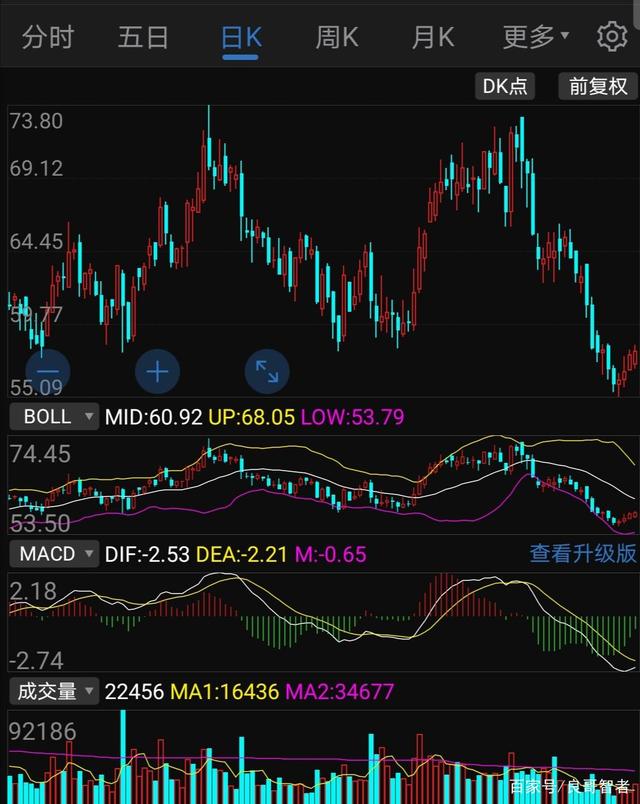The image size is (640, 804).
Task: Click the MA2:34677 value
Action: 339,692
